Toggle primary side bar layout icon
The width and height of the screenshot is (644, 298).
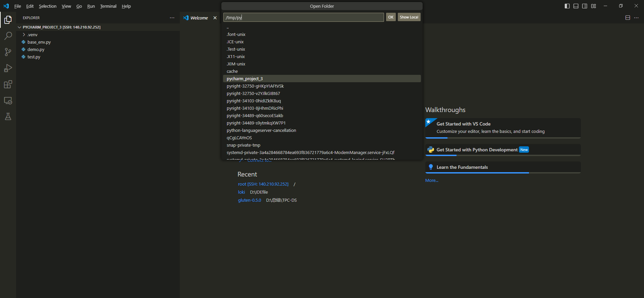(567, 6)
